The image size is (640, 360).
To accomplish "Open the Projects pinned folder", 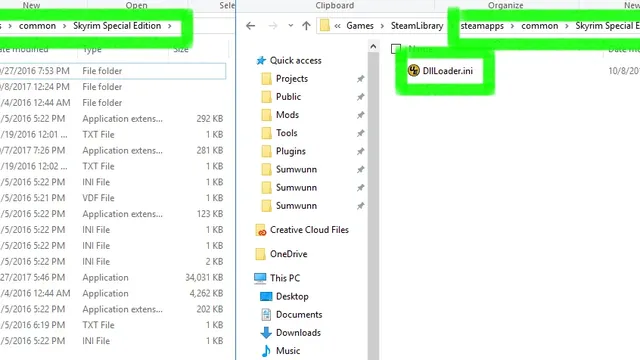I will (292, 78).
